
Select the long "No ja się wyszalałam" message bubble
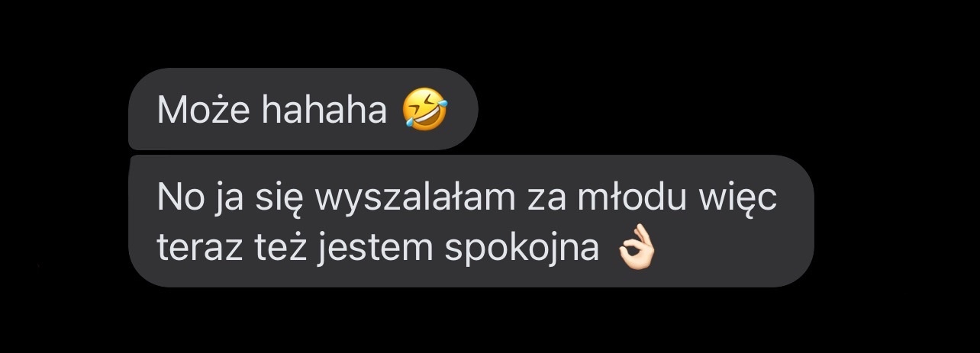tap(471, 220)
